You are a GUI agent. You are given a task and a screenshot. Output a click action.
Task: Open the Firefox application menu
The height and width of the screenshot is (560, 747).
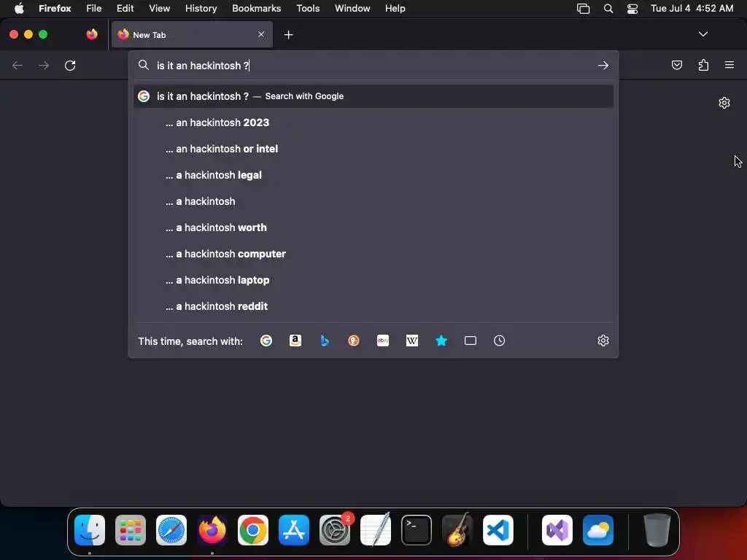point(55,8)
